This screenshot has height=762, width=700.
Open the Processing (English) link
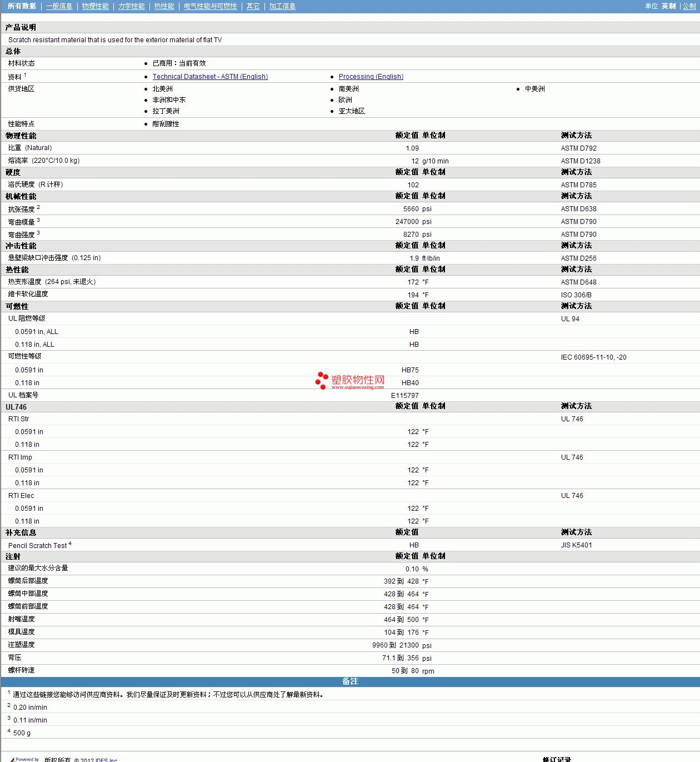click(x=371, y=77)
